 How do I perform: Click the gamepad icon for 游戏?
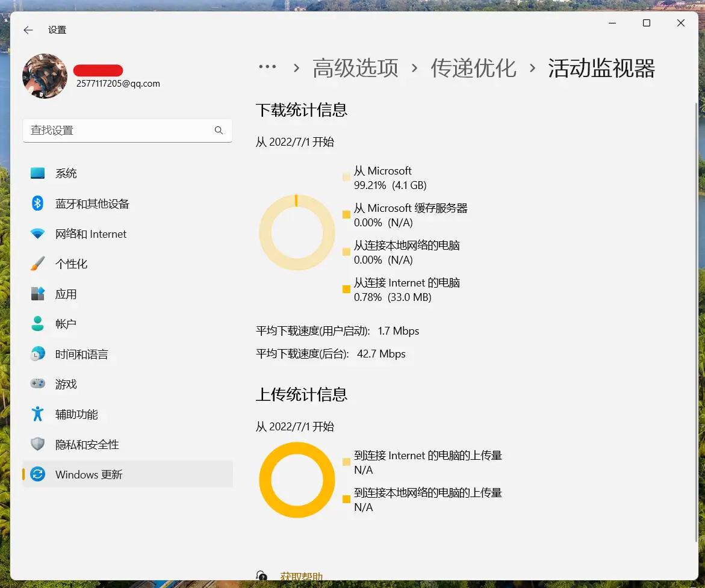[x=37, y=384]
